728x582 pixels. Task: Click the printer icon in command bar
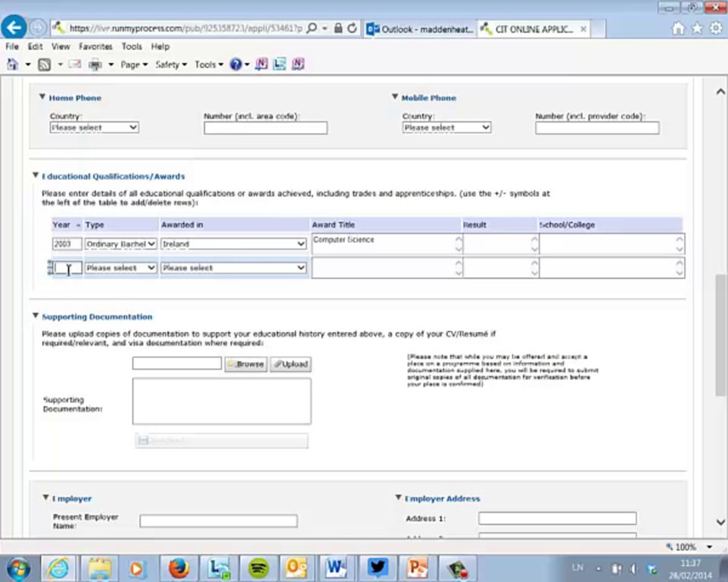(x=95, y=65)
